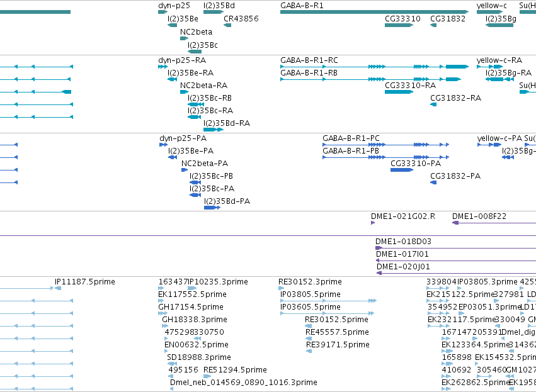This screenshot has height=392, width=536.
Task: Select clone DME1-017I01
Action: [x=402, y=254]
